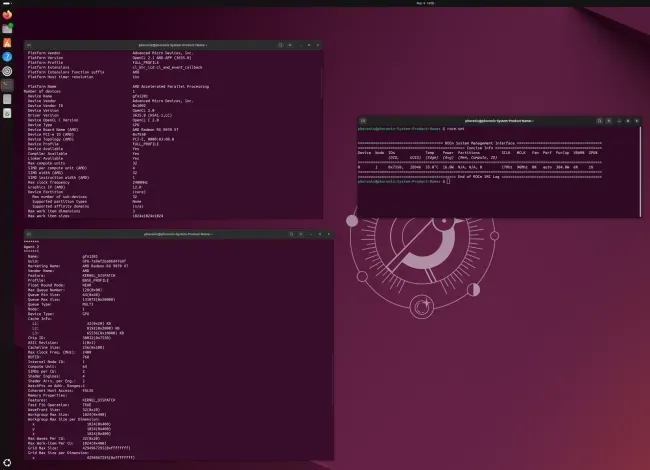This screenshot has width=650, height=470.
Task: Open the hamburger menu in clinfo terminal
Action: pos(290,45)
